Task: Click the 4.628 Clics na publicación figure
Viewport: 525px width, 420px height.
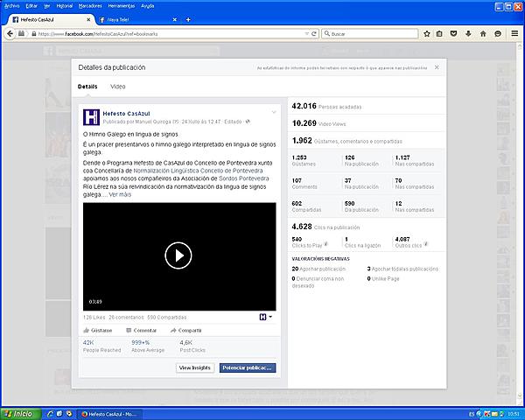Action: [302, 227]
